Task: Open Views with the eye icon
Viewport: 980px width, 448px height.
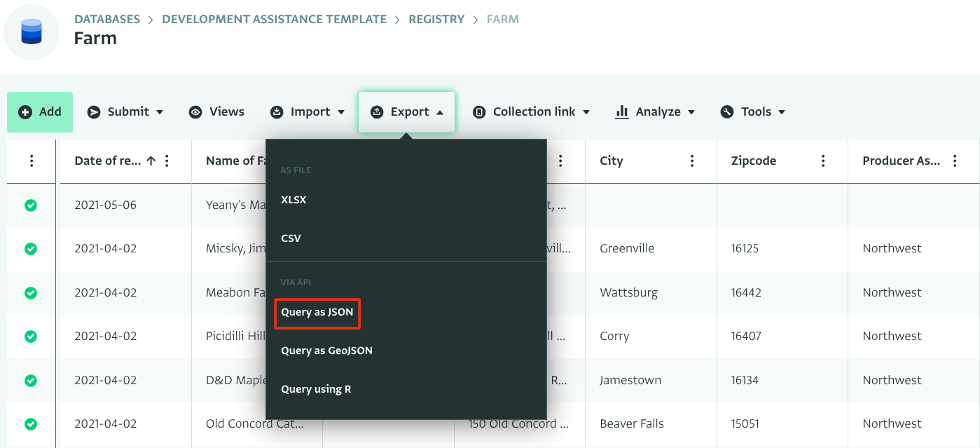Action: tap(196, 112)
